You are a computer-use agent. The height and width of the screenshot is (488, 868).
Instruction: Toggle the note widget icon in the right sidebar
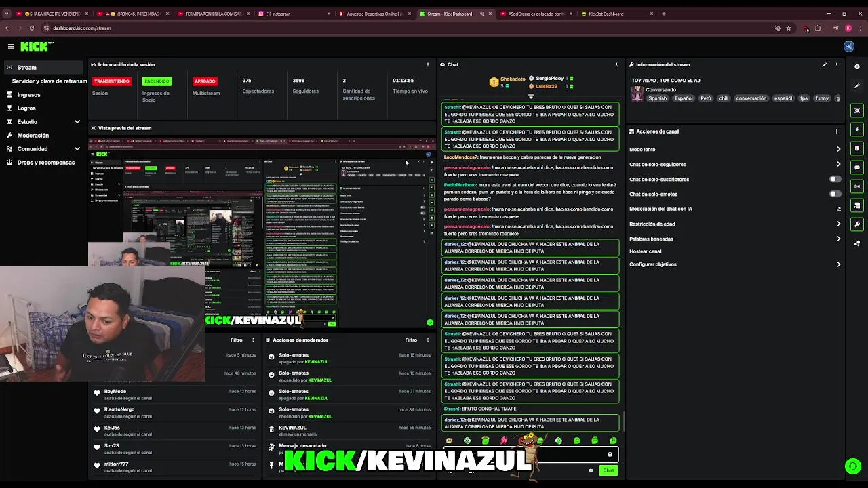[x=857, y=148]
